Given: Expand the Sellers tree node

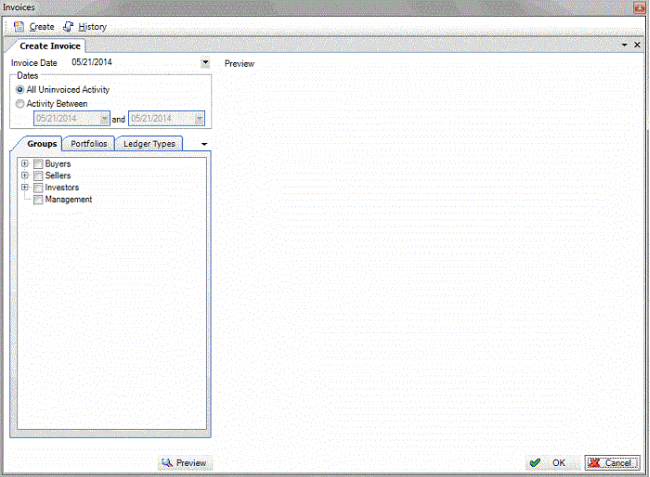Looking at the screenshot, I should tap(25, 175).
